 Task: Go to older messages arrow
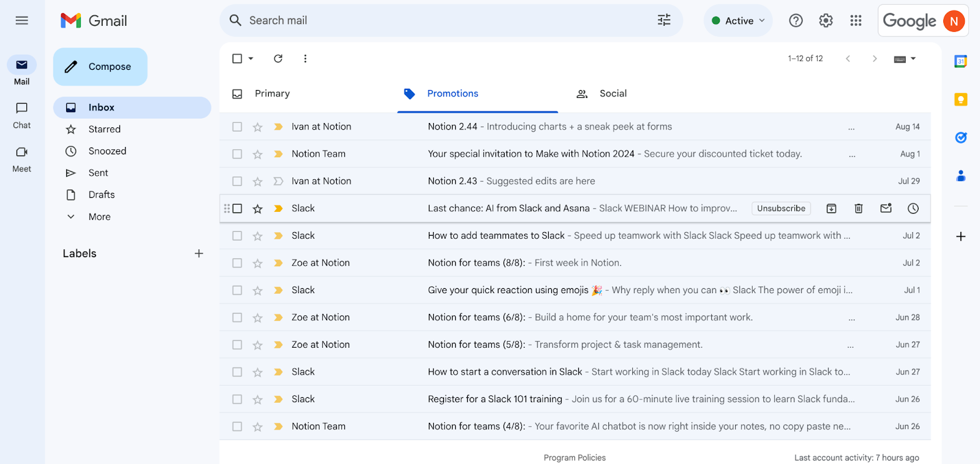tap(875, 58)
